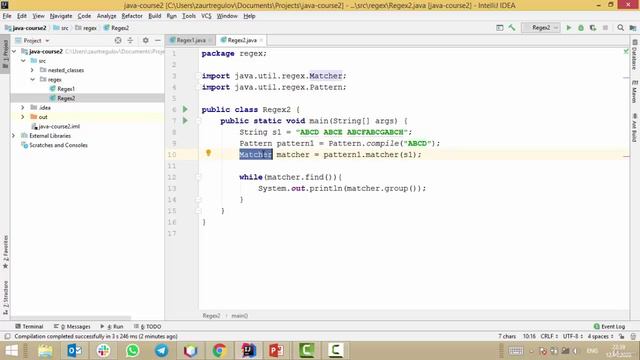
Task: Select the Regex2.java editor tab
Action: click(241, 40)
